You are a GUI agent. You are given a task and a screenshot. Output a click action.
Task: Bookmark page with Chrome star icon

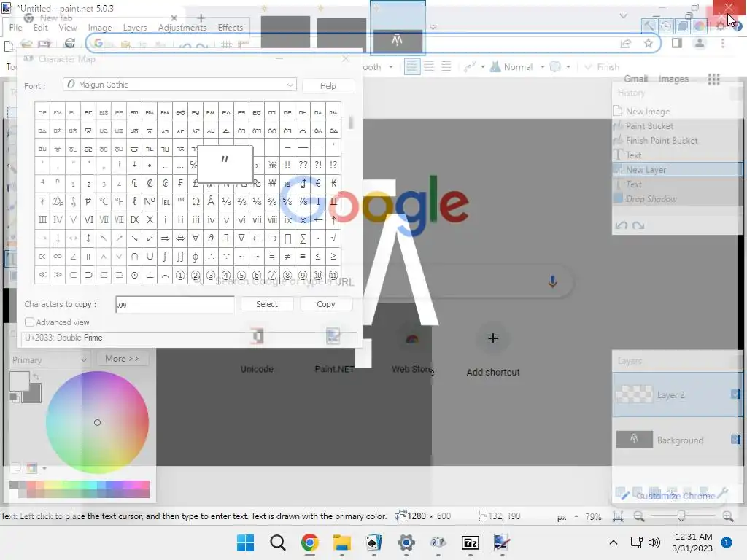(648, 43)
